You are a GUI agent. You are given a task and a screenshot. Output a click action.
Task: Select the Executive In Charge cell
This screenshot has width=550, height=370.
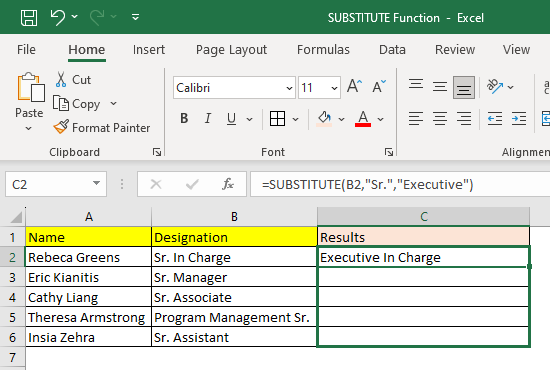423,257
